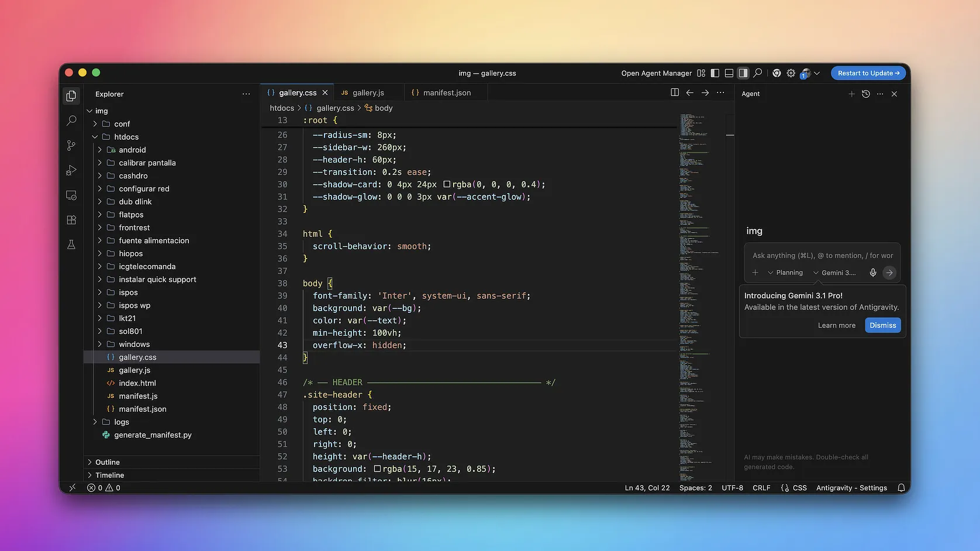Open Agent conversation history icon

(866, 94)
